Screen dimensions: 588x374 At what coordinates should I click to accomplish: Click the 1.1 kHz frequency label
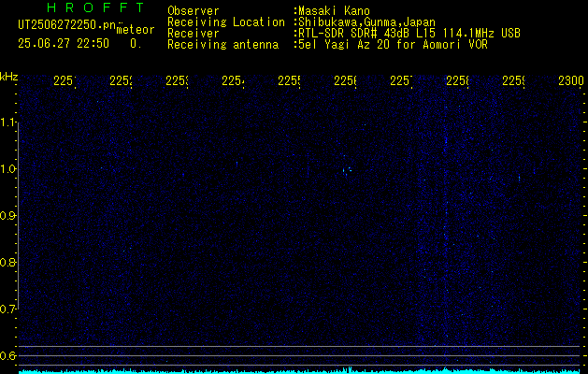[8, 122]
